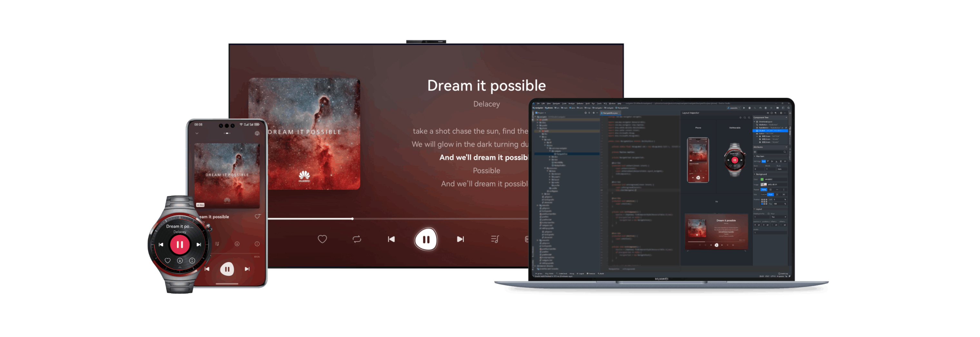
Task: Collapse the Component Tree panel
Action: [786, 118]
